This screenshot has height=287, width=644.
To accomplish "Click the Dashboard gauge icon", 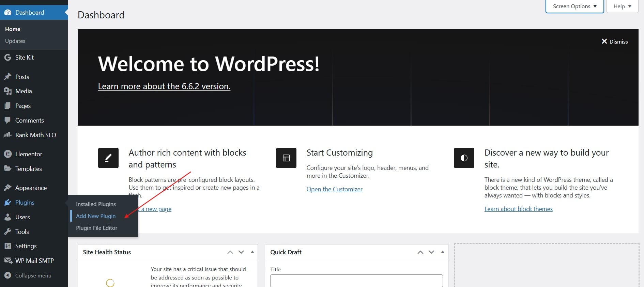I will (7, 13).
